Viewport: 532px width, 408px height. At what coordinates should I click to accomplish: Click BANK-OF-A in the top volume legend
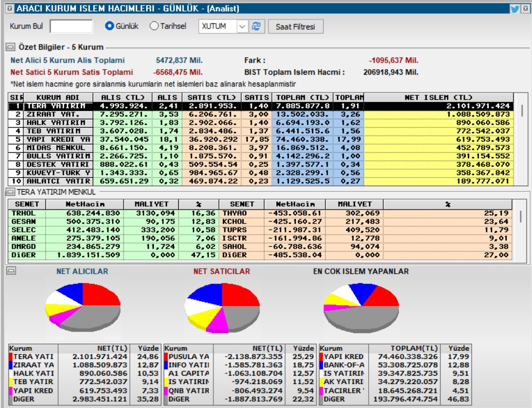click(344, 365)
